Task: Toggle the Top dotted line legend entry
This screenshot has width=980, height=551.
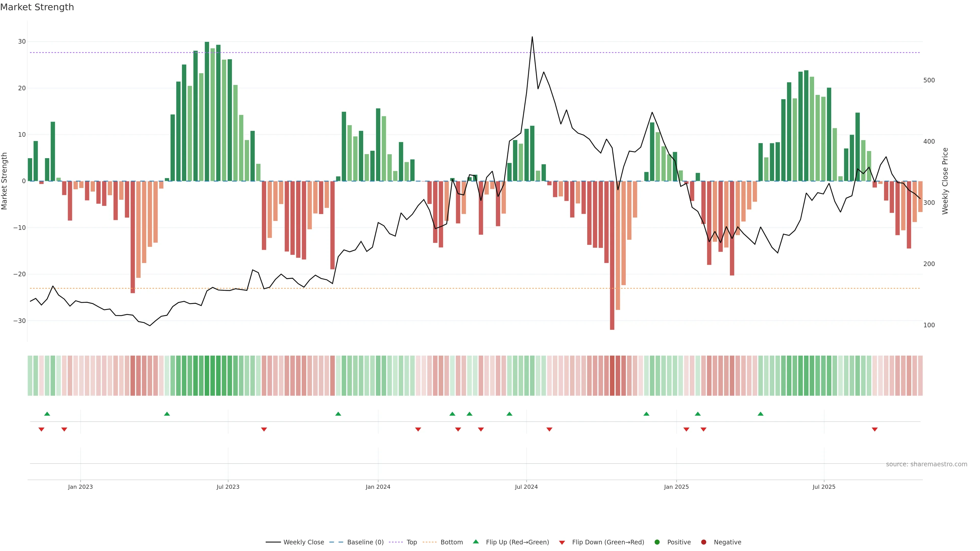Action: click(412, 542)
